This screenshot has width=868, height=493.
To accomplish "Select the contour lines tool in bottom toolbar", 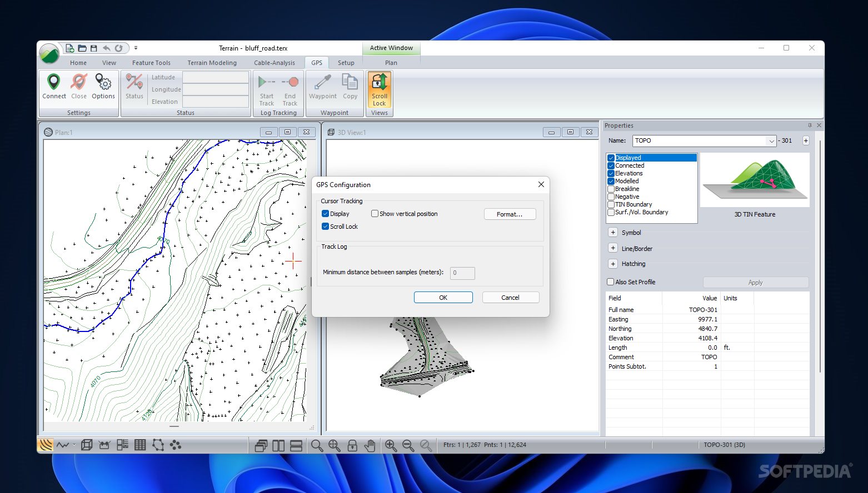I will [46, 445].
